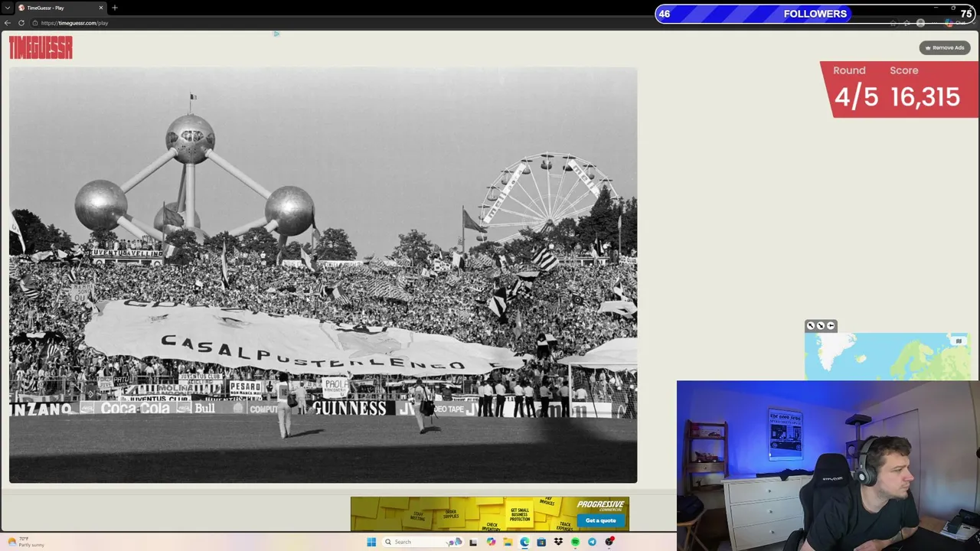The width and height of the screenshot is (980, 551).
Task: Place a guess on the mini world map
Action: click(x=887, y=357)
